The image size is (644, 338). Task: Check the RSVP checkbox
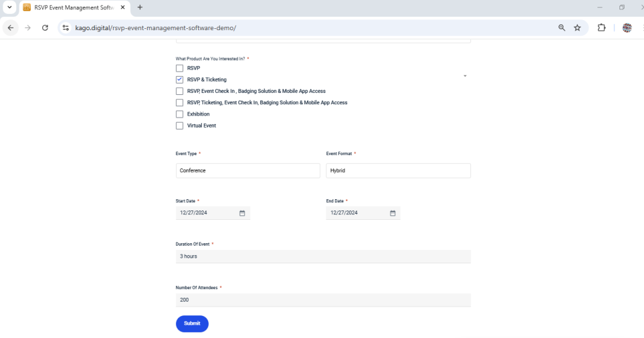[x=180, y=68]
